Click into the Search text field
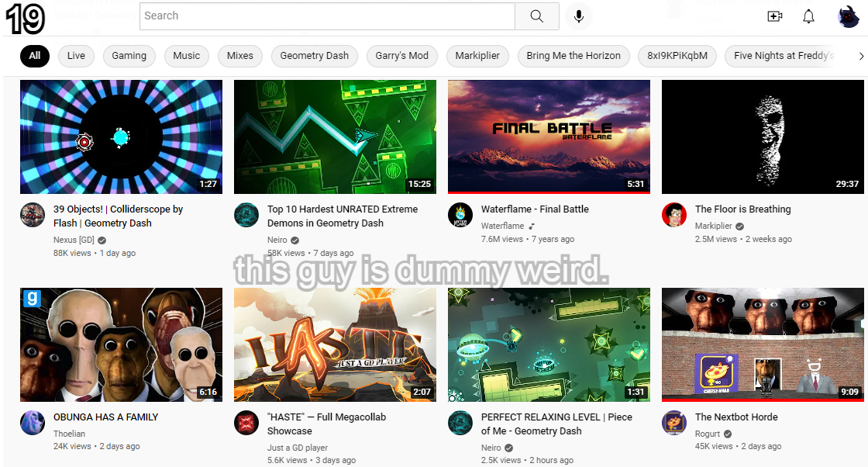 (325, 16)
